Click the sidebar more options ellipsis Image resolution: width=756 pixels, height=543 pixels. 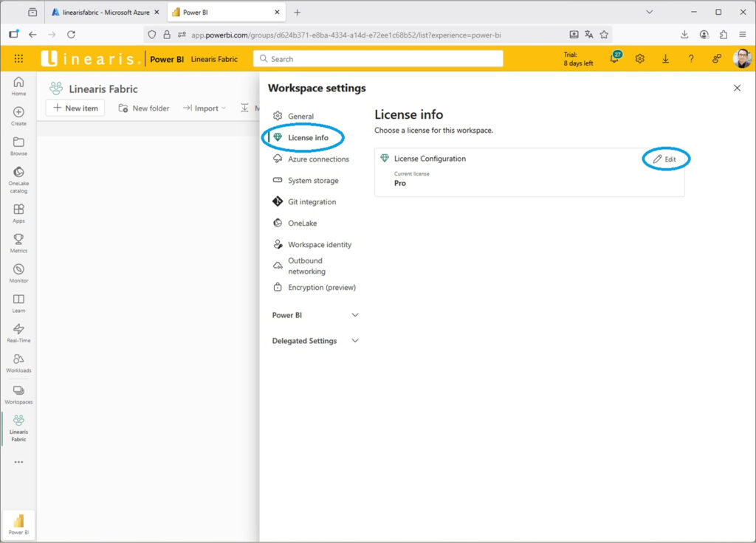click(x=18, y=462)
